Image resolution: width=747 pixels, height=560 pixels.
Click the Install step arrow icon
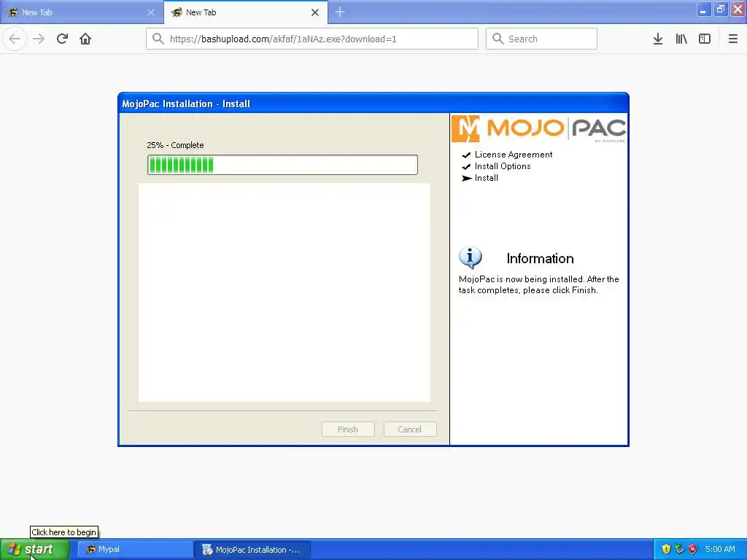click(466, 178)
